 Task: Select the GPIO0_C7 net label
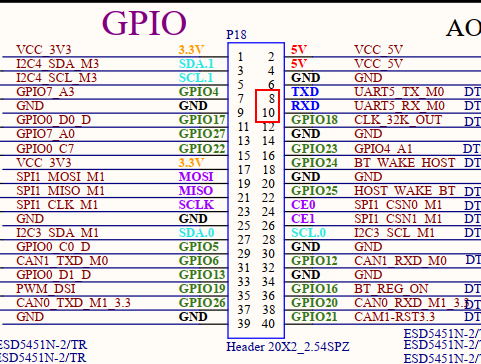pyautogui.click(x=45, y=148)
